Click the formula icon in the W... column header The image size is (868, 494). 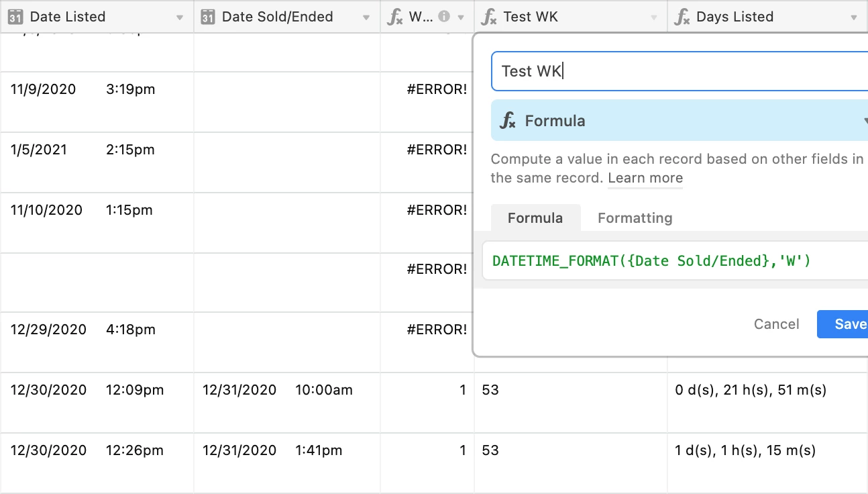tap(396, 17)
